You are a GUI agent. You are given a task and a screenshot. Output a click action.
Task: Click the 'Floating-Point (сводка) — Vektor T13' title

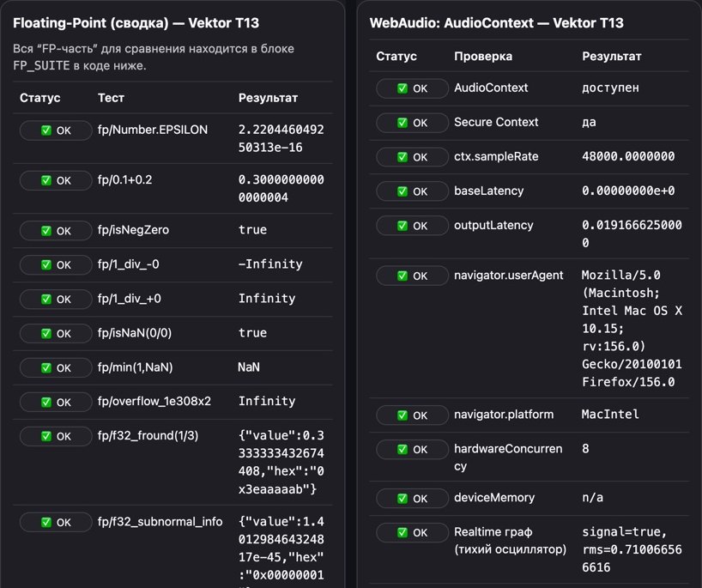tap(136, 23)
